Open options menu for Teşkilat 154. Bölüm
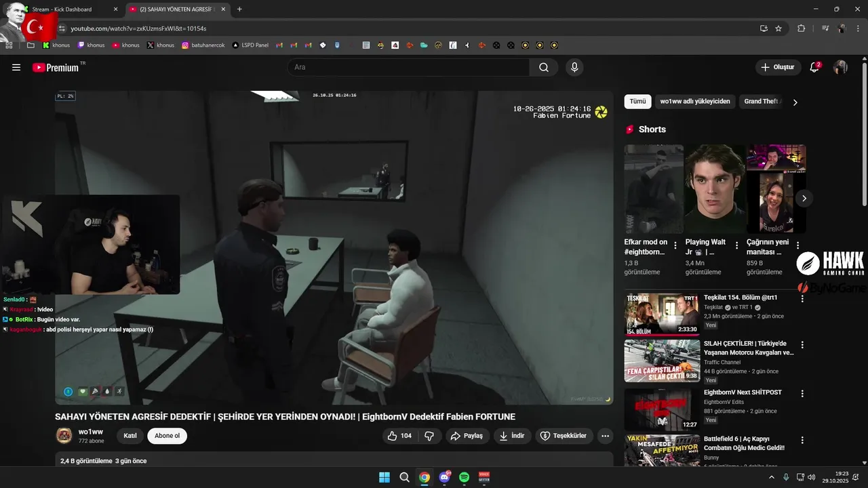The image size is (868, 488). (802, 298)
